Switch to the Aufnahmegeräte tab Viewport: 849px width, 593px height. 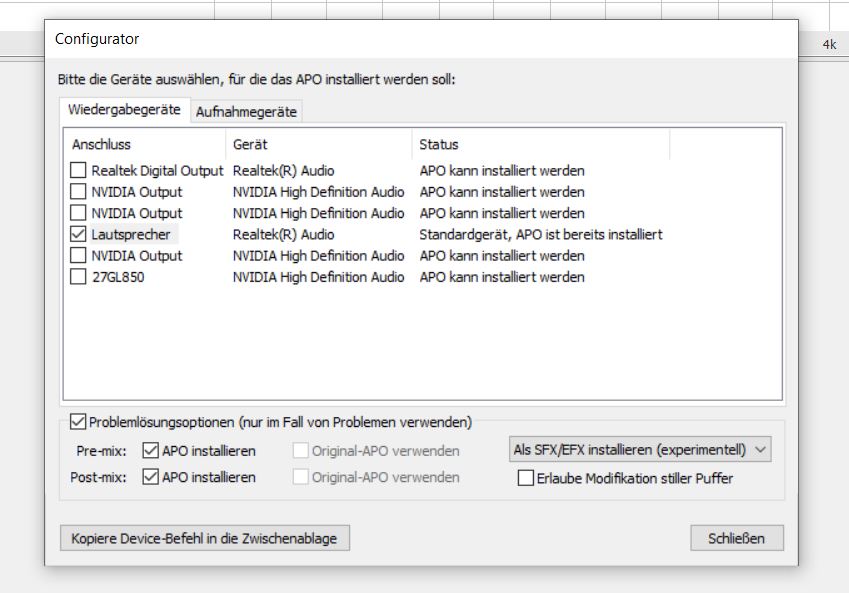246,112
